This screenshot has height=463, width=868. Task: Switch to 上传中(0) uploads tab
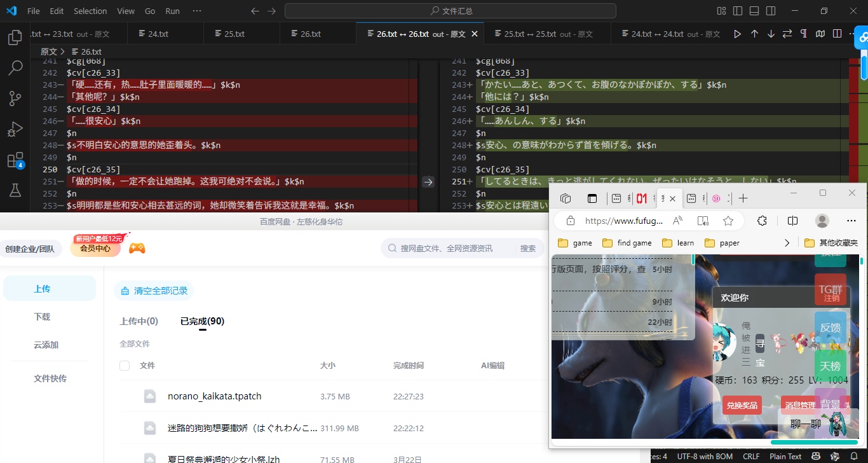click(139, 321)
